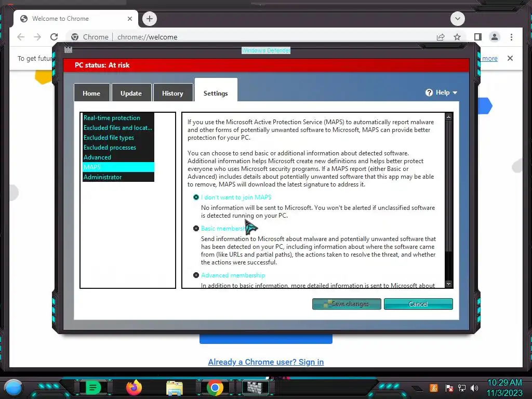Click Save changes button

[347, 304]
